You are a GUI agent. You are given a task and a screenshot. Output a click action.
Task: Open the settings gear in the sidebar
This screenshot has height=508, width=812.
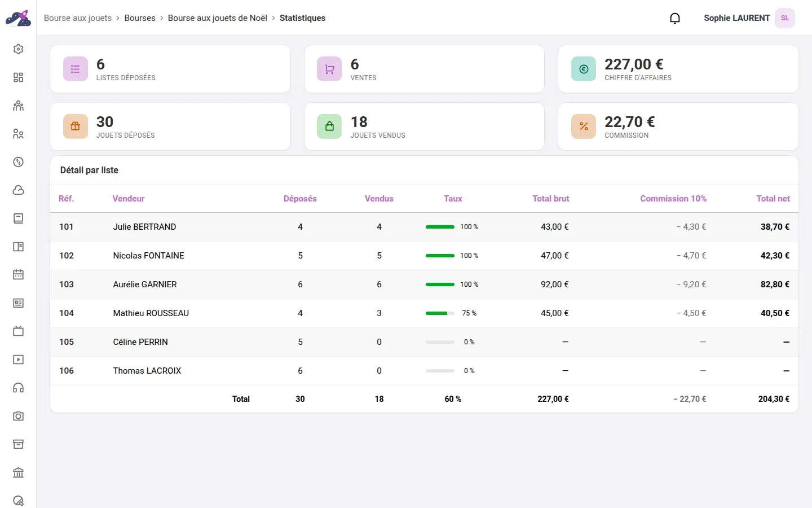pyautogui.click(x=18, y=49)
